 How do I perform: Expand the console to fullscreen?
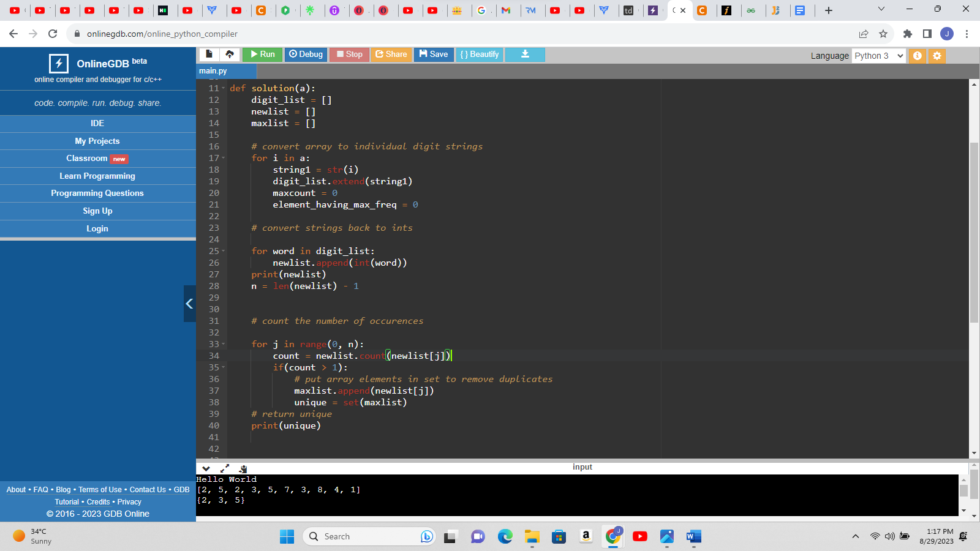225,468
